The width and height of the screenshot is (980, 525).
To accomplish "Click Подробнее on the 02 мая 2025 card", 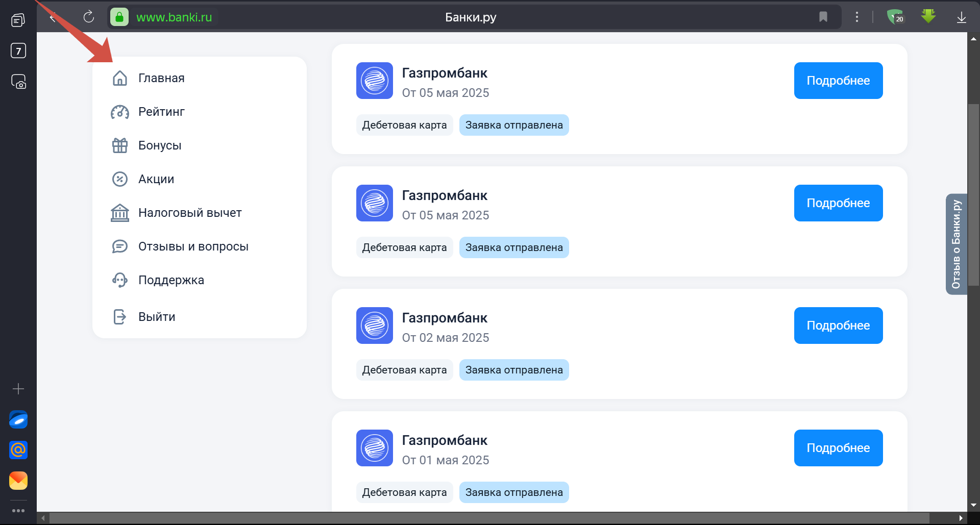I will (x=838, y=326).
